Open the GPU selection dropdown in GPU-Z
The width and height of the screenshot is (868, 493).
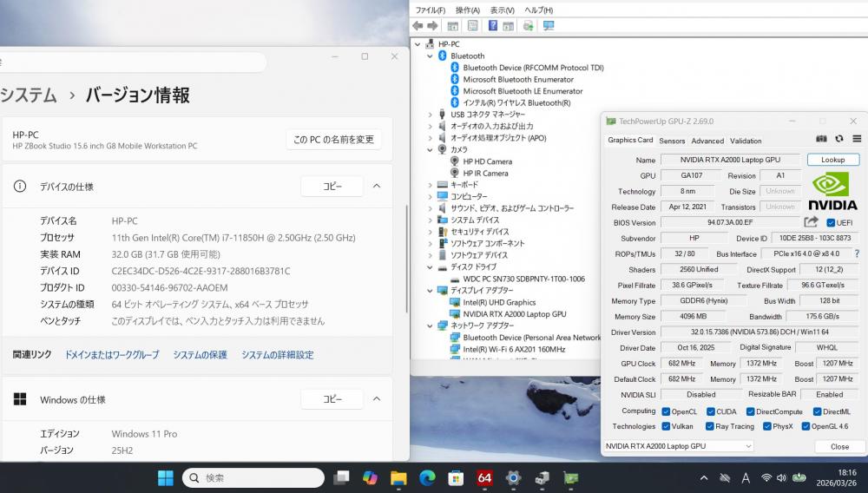pyautogui.click(x=679, y=446)
